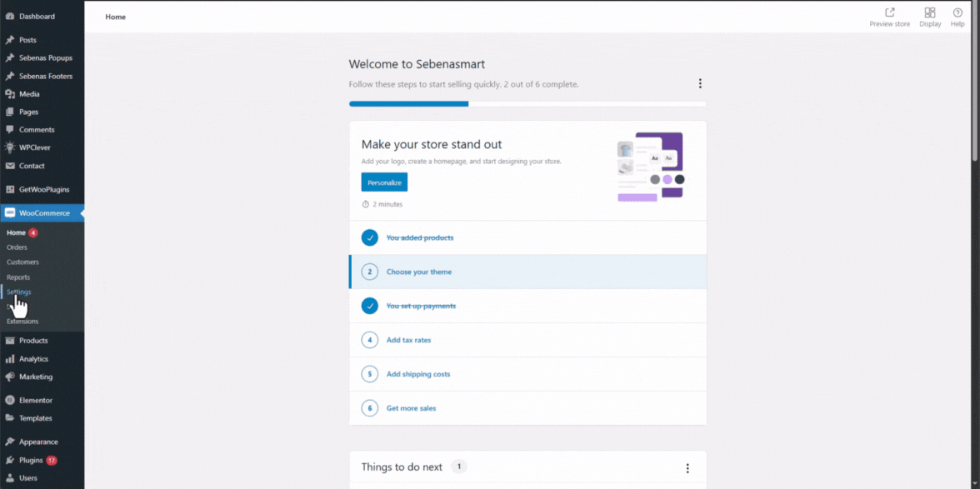Open the Help question mark icon

tap(957, 12)
